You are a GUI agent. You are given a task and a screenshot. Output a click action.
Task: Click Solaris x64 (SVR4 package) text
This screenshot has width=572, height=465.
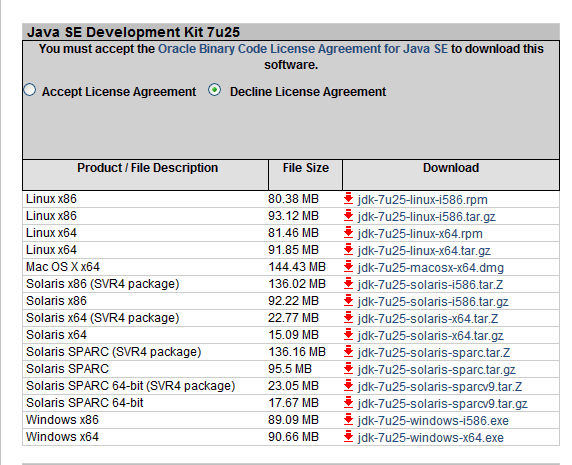103,317
